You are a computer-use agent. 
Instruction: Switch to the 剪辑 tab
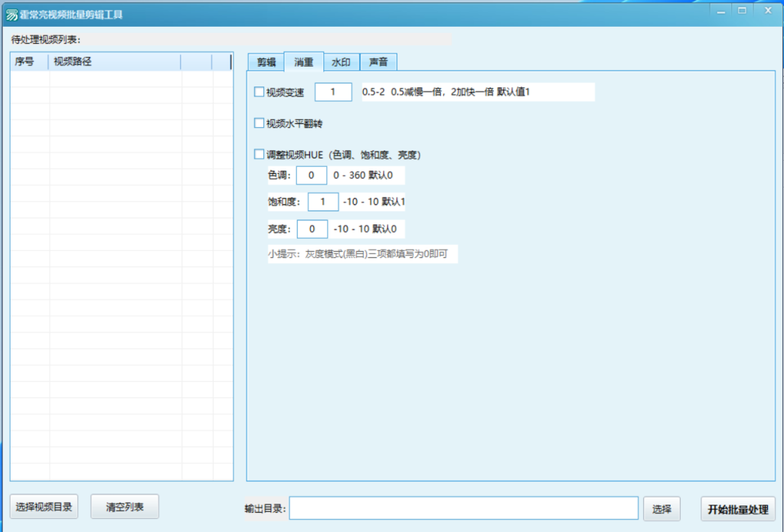[266, 62]
